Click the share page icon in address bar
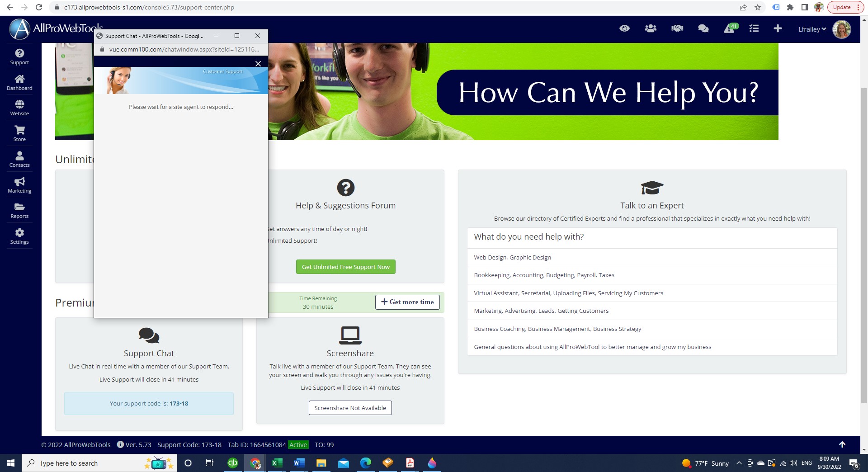The height and width of the screenshot is (472, 868). coord(743,7)
